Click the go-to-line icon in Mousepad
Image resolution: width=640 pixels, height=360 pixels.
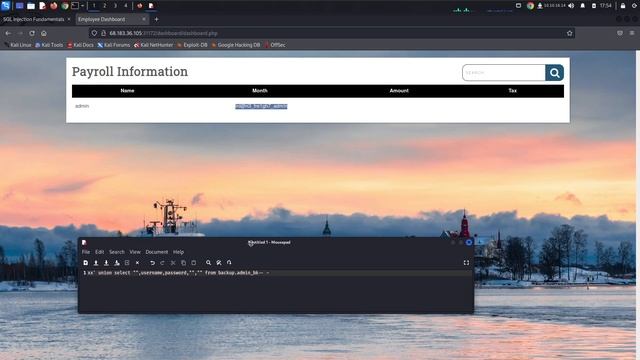click(x=229, y=263)
